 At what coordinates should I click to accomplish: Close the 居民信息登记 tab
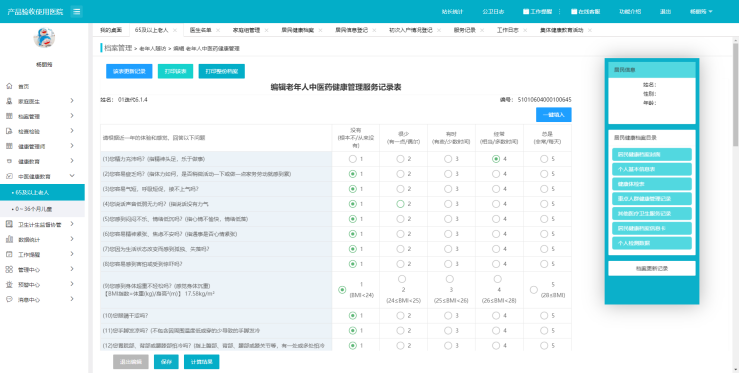coord(374,30)
